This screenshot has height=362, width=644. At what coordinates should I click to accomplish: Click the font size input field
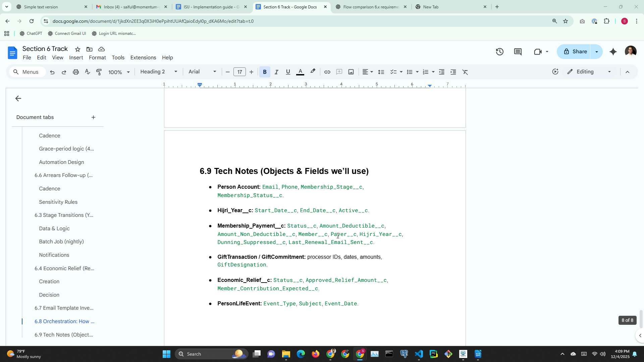[x=239, y=72]
